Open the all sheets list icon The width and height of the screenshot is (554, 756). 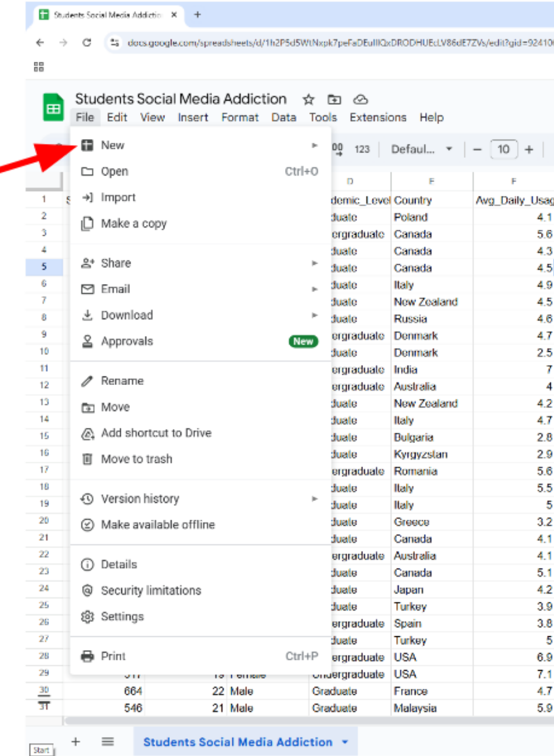click(x=108, y=742)
